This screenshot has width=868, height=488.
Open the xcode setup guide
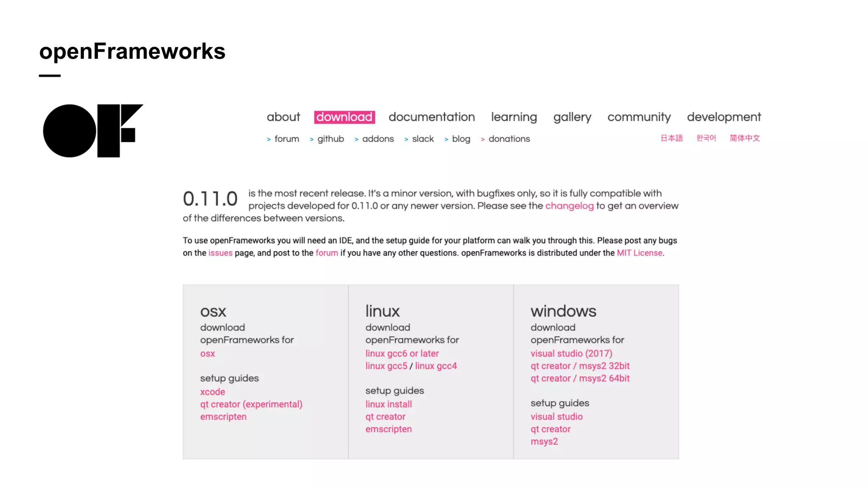pyautogui.click(x=212, y=392)
